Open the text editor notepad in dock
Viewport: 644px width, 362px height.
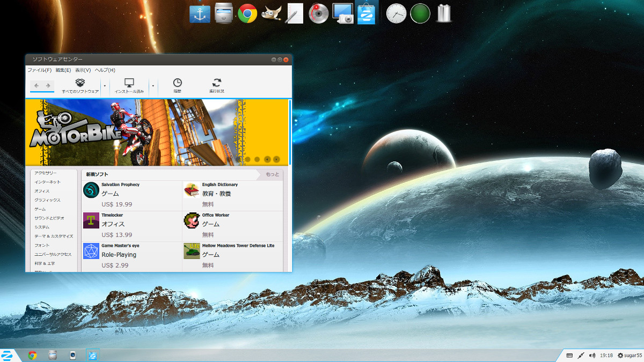[x=294, y=13]
